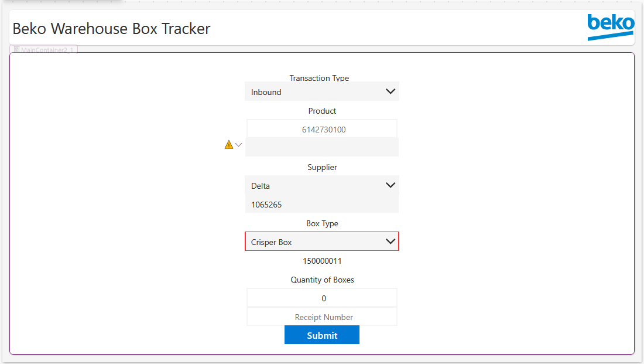Image resolution: width=644 pixels, height=364 pixels.
Task: Click the Quantity of Boxes label
Action: (322, 280)
